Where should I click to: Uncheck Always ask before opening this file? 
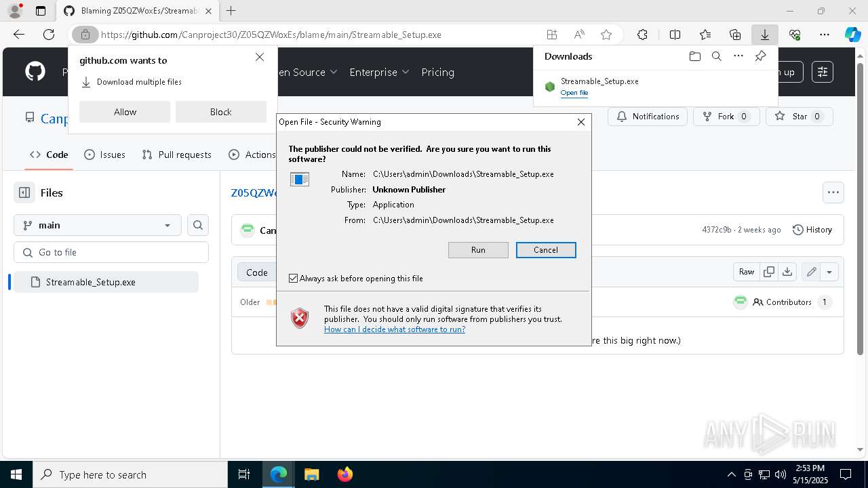coord(294,279)
